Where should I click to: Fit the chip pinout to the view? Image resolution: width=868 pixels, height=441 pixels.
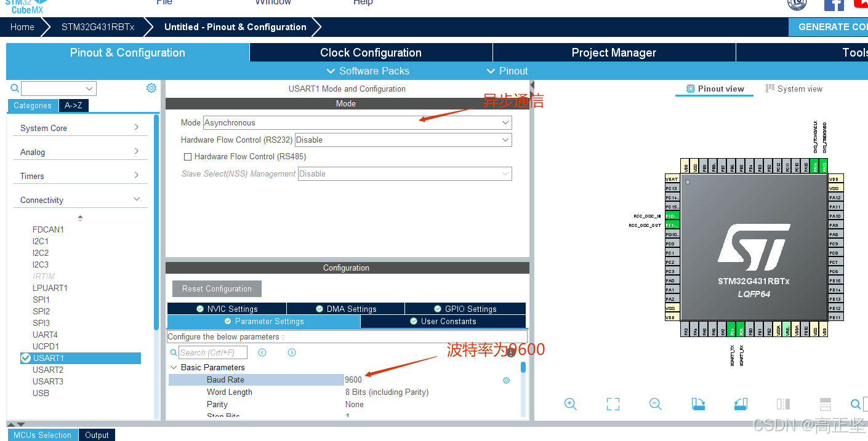[613, 404]
